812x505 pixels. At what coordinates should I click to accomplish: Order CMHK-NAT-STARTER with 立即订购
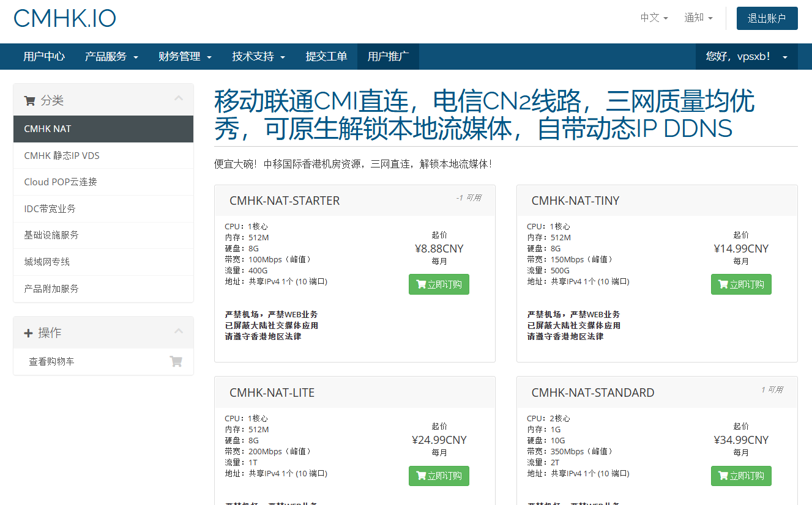[x=439, y=284]
